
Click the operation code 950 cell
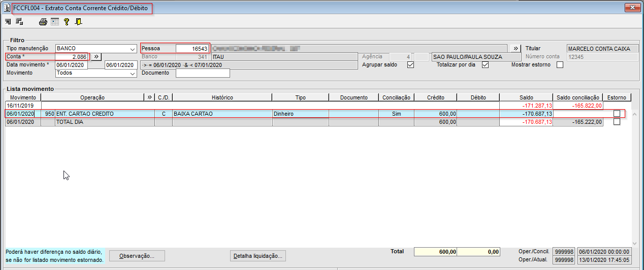click(x=48, y=114)
